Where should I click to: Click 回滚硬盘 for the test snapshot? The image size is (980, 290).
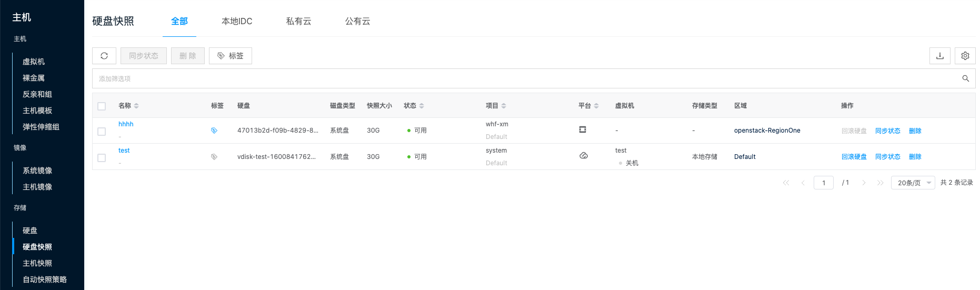click(854, 157)
